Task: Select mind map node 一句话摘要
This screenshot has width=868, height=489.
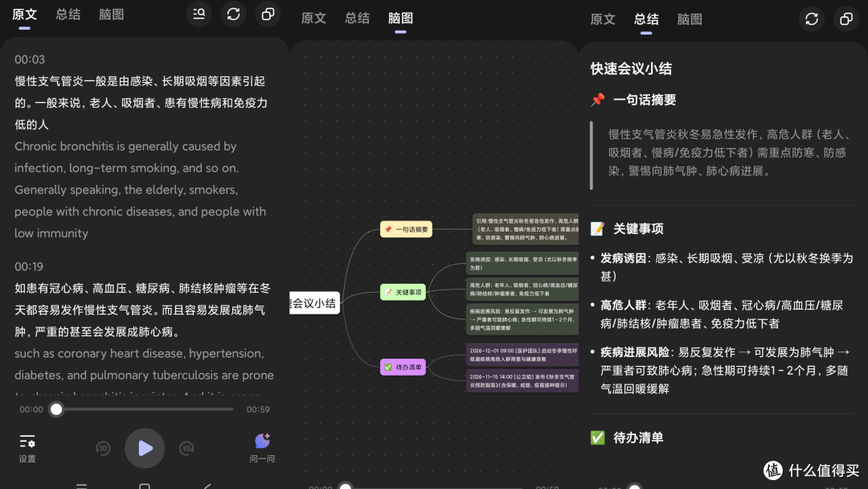Action: click(x=406, y=229)
